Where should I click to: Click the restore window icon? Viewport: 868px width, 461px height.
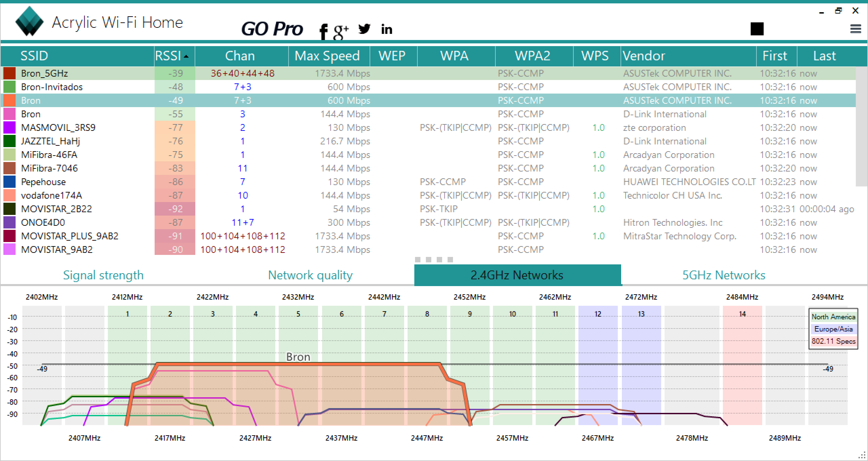838,11
